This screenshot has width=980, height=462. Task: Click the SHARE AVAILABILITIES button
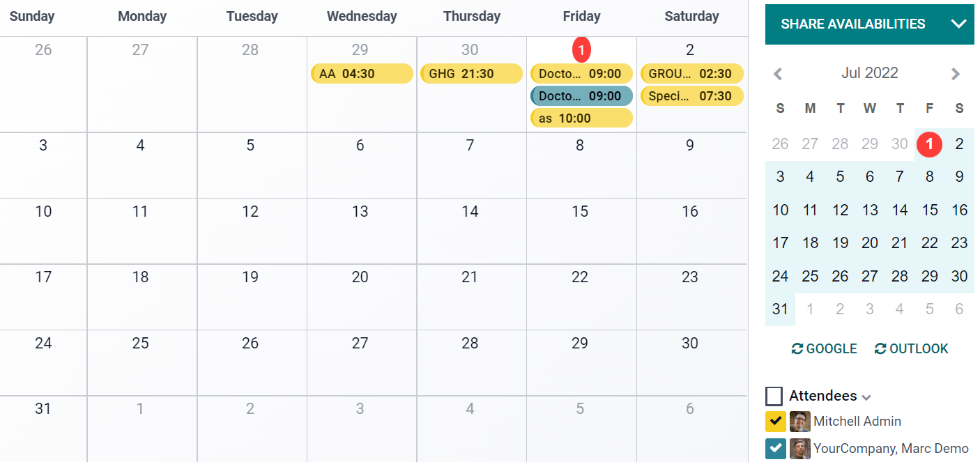pyautogui.click(x=854, y=23)
